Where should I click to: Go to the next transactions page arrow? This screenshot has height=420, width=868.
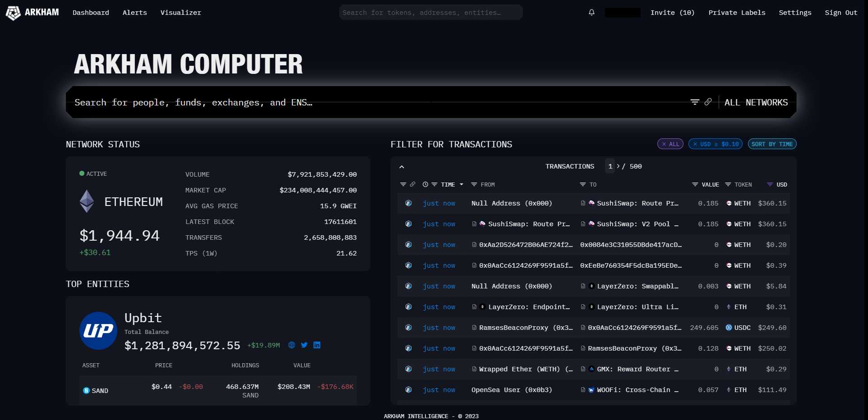[x=618, y=166]
